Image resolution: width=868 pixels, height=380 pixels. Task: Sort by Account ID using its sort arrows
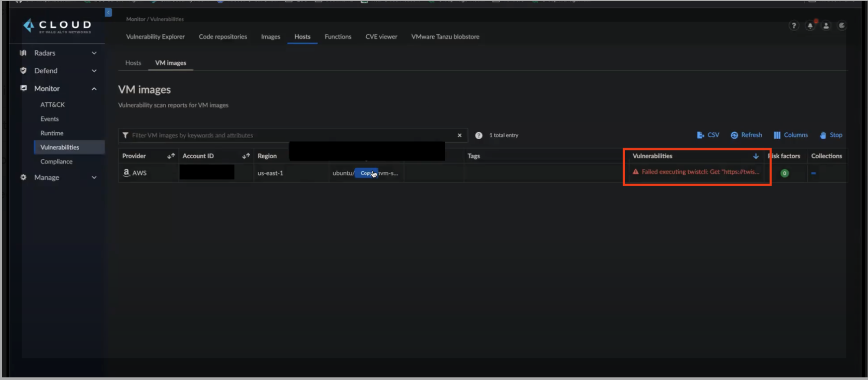246,156
